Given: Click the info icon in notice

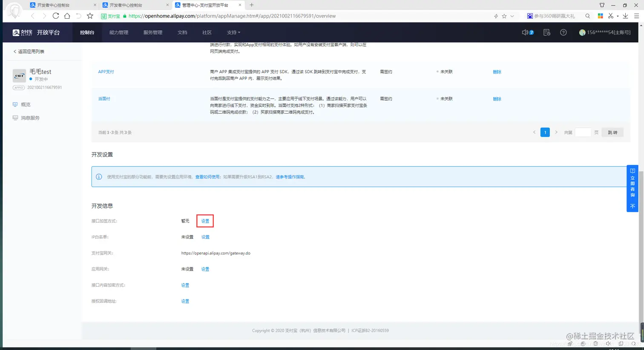Looking at the screenshot, I should click(99, 177).
